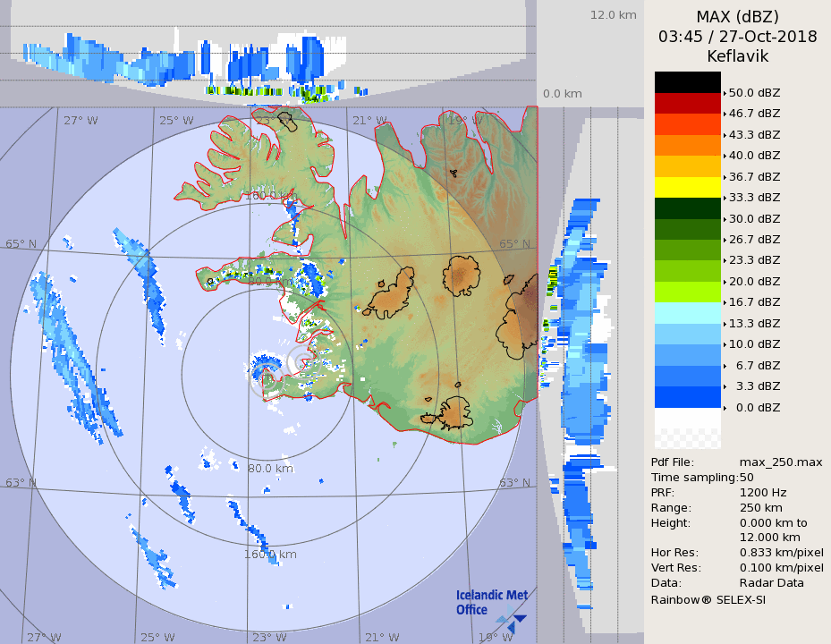The width and height of the screenshot is (831, 644).
Task: Choose the blue 0.0 dBZ legend swatch
Action: pyautogui.click(x=687, y=396)
